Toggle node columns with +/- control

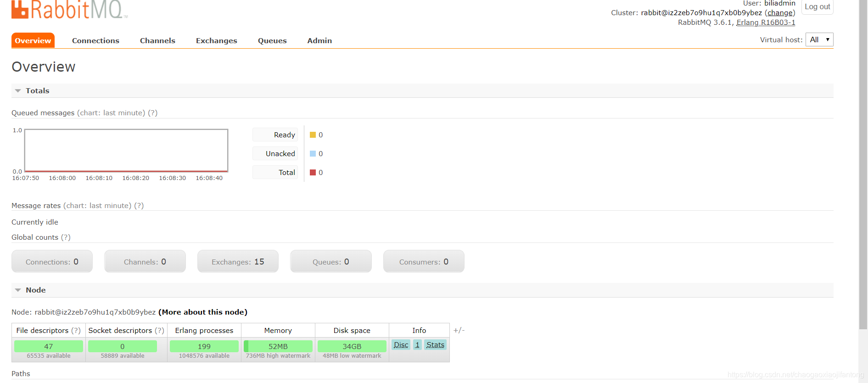459,330
